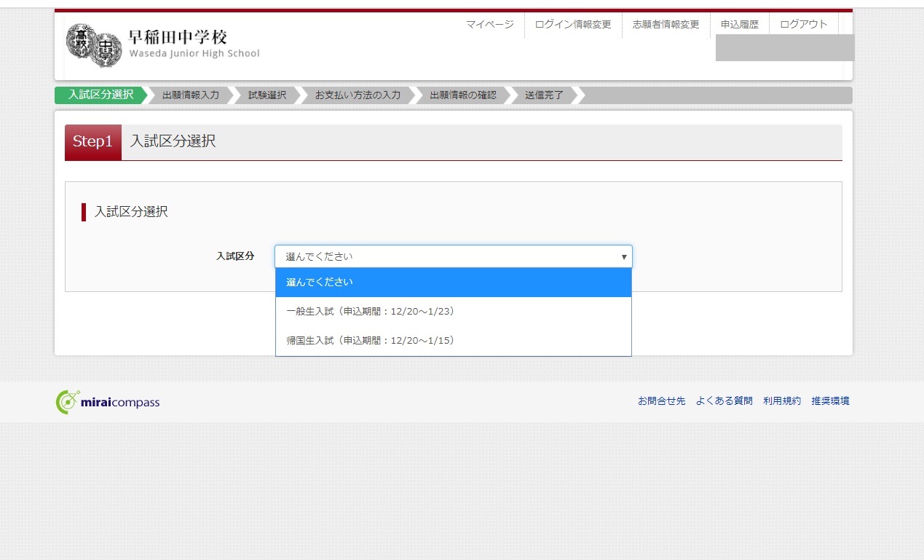
Task: Click the Waseda Junior High School crest logo
Action: click(x=94, y=45)
